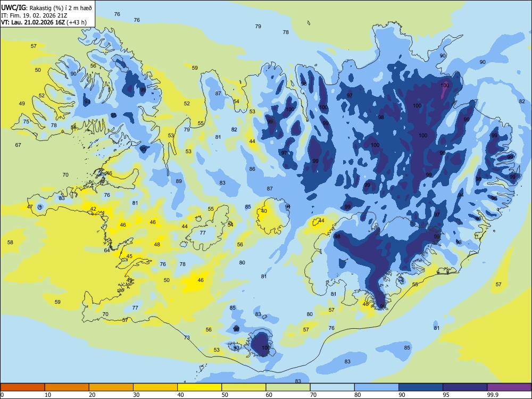
Task: Click the map value '48' on the map
Action: pyautogui.click(x=157, y=244)
